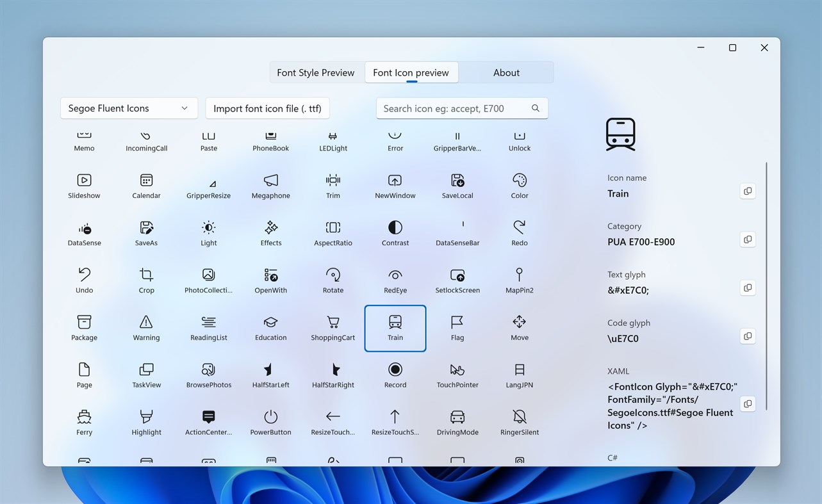Click the MapPin2 icon
The height and width of the screenshot is (504, 822).
519,281
